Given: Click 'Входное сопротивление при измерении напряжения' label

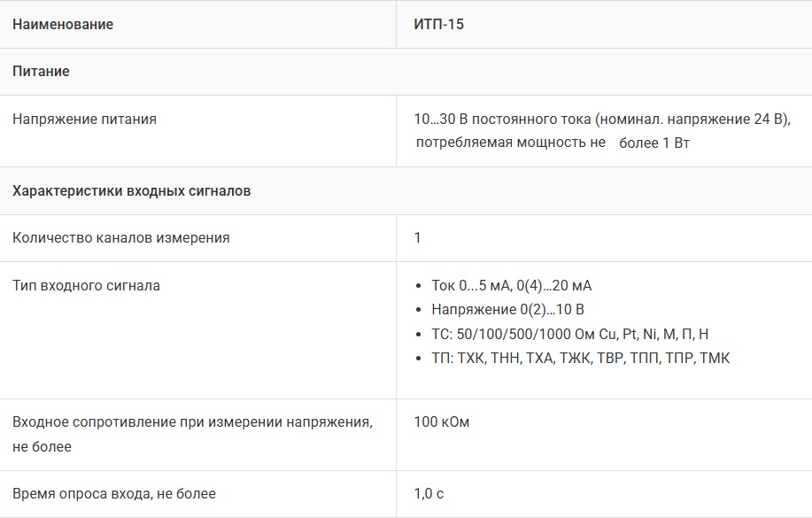Looking at the screenshot, I should tap(192, 422).
